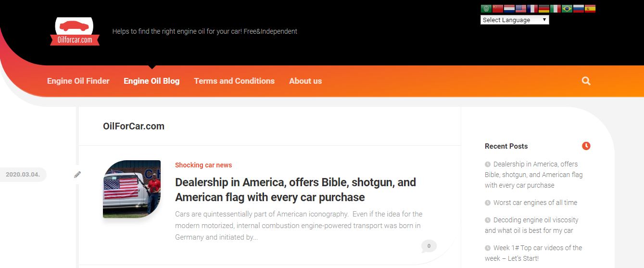The width and height of the screenshot is (644, 268).
Task: Open the search magnifier icon
Action: [586, 81]
